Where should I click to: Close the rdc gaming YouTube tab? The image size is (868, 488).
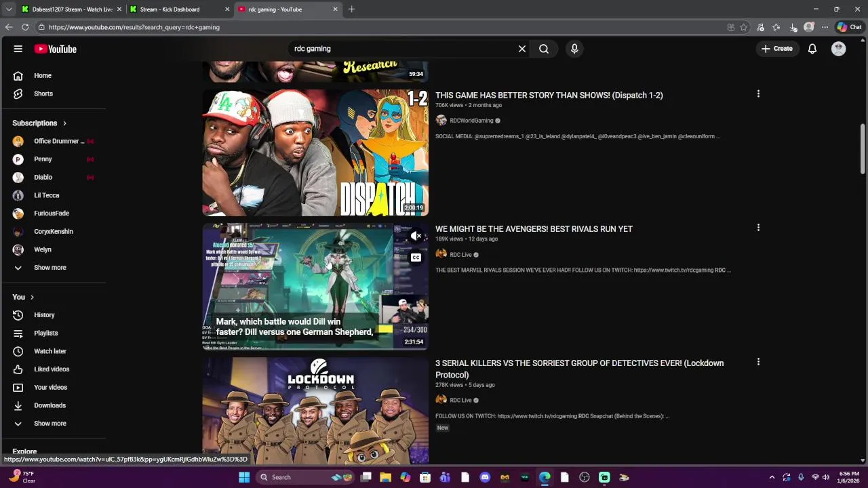pyautogui.click(x=335, y=9)
